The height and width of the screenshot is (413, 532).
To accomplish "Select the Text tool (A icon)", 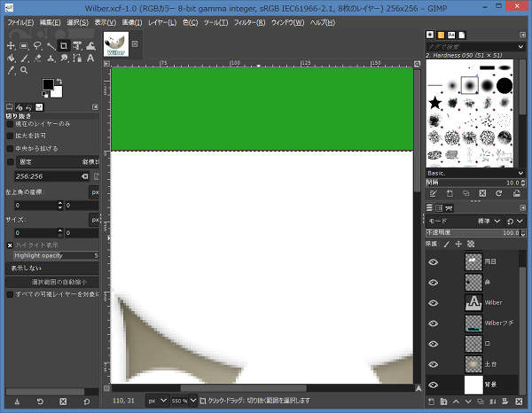I will [x=90, y=59].
